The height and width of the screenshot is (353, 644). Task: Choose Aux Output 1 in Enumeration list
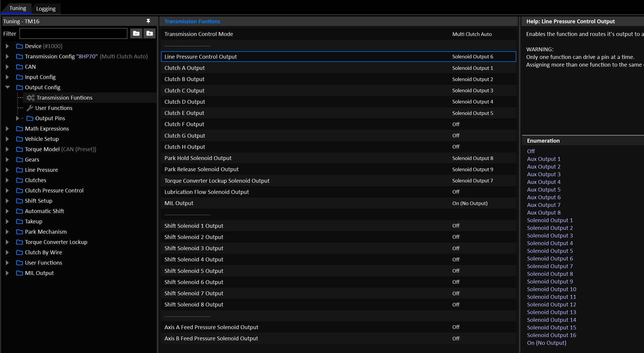click(x=544, y=159)
